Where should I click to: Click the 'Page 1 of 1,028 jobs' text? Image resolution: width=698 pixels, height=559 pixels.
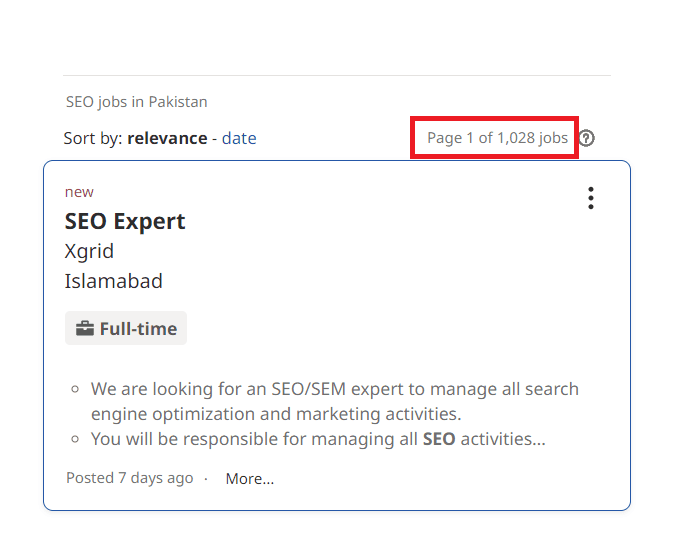(x=498, y=138)
